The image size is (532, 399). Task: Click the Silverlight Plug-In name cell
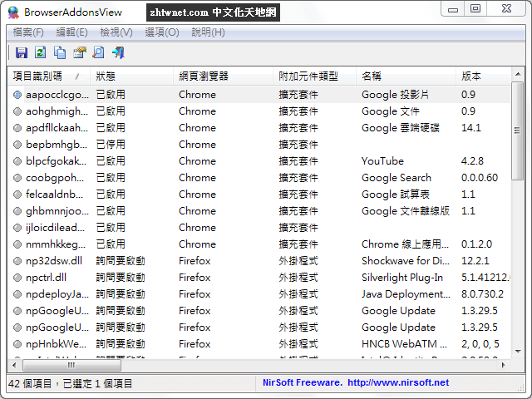(402, 278)
